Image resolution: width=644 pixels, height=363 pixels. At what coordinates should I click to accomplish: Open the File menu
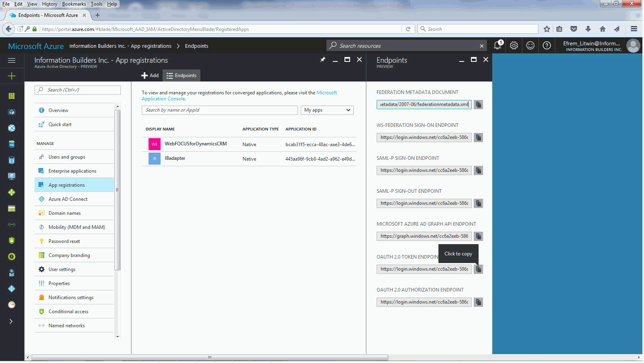[x=6, y=4]
